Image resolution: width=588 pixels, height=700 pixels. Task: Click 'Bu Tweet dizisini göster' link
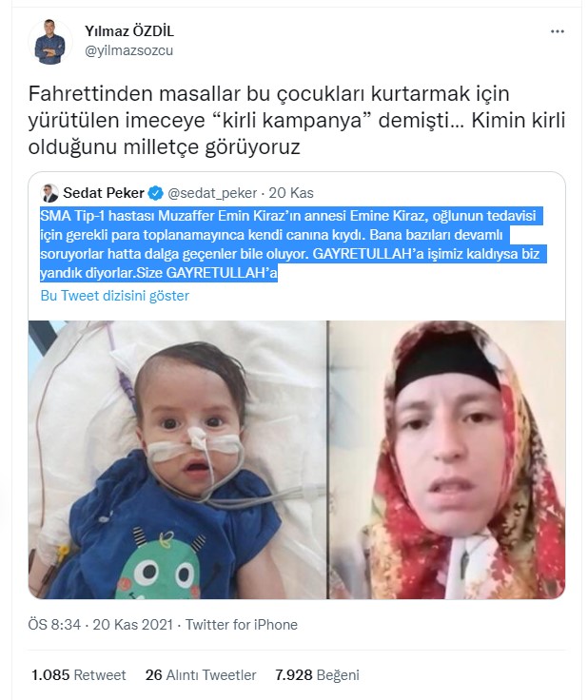pos(115,296)
